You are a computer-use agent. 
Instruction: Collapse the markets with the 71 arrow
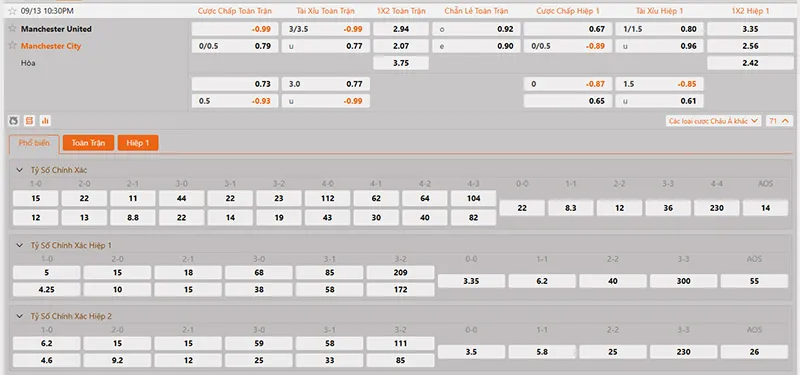click(779, 121)
